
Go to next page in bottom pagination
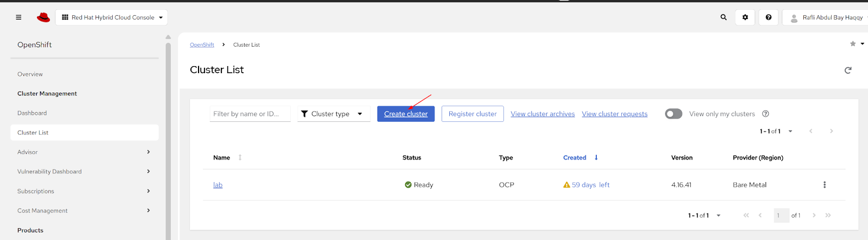tap(814, 216)
